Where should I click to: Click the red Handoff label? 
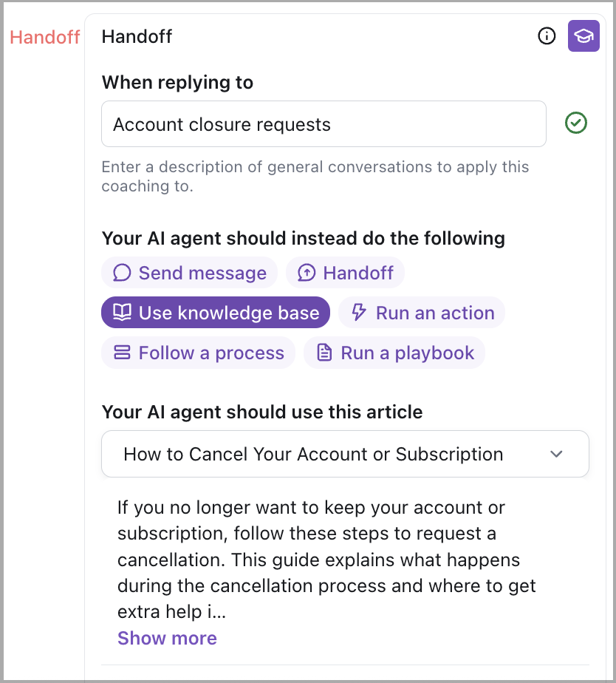click(45, 37)
